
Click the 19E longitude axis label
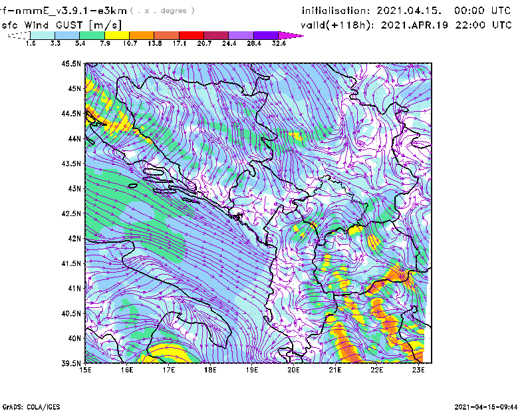pyautogui.click(x=252, y=370)
